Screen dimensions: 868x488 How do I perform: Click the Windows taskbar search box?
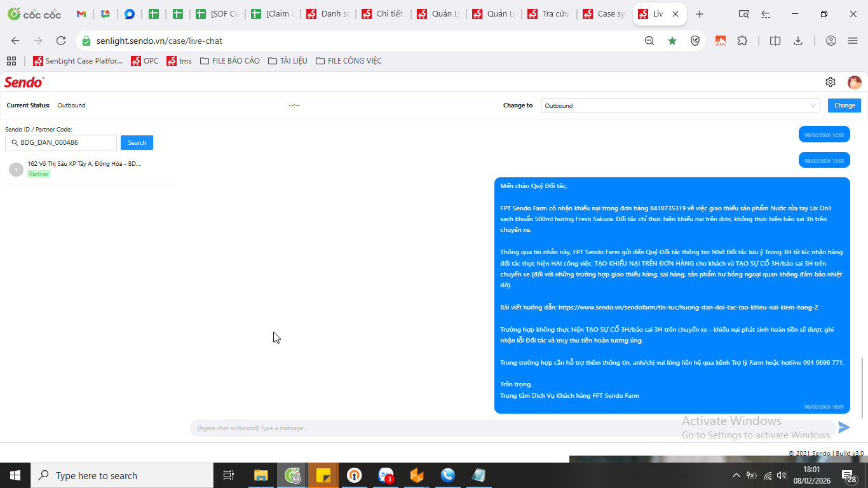(122, 475)
